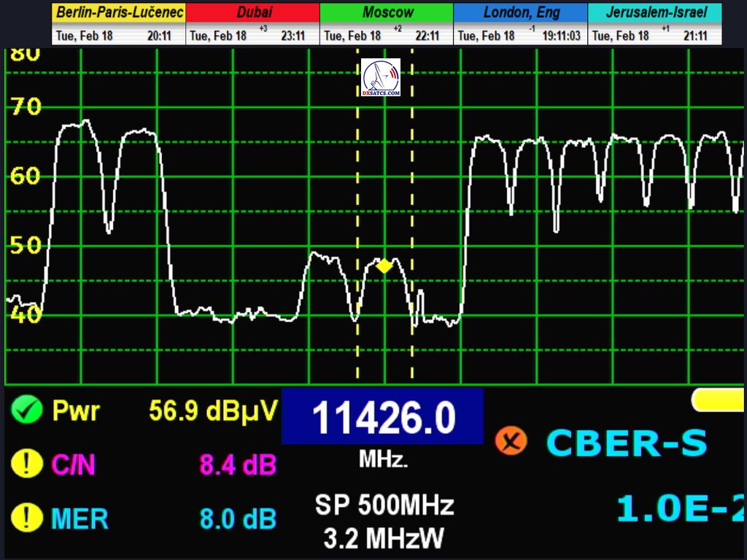The image size is (747, 560).
Task: Click the yellow MER warning icon
Action: (x=26, y=518)
